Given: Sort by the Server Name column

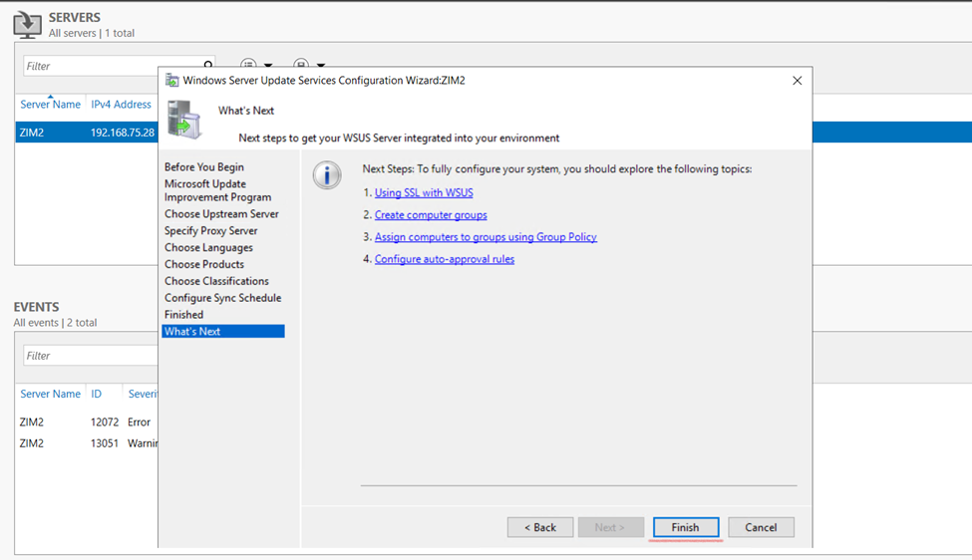Looking at the screenshot, I should 50,105.
